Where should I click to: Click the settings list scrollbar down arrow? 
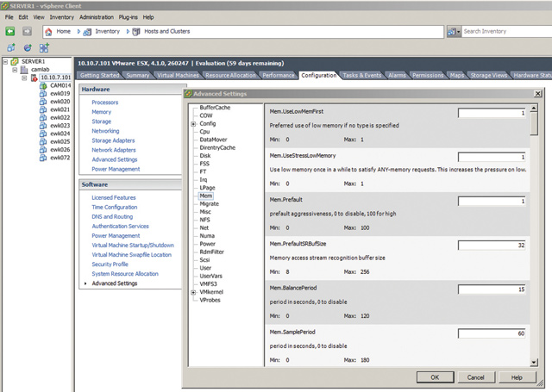pos(534,362)
